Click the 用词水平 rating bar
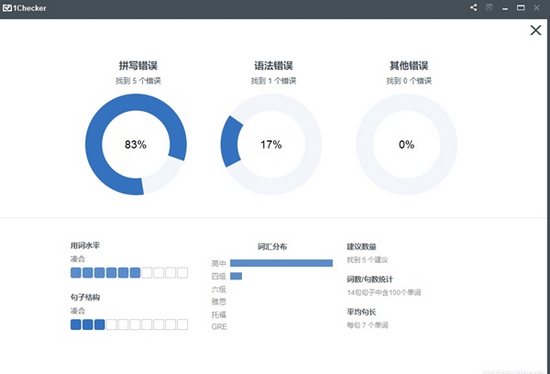550x374 pixels. pos(129,273)
